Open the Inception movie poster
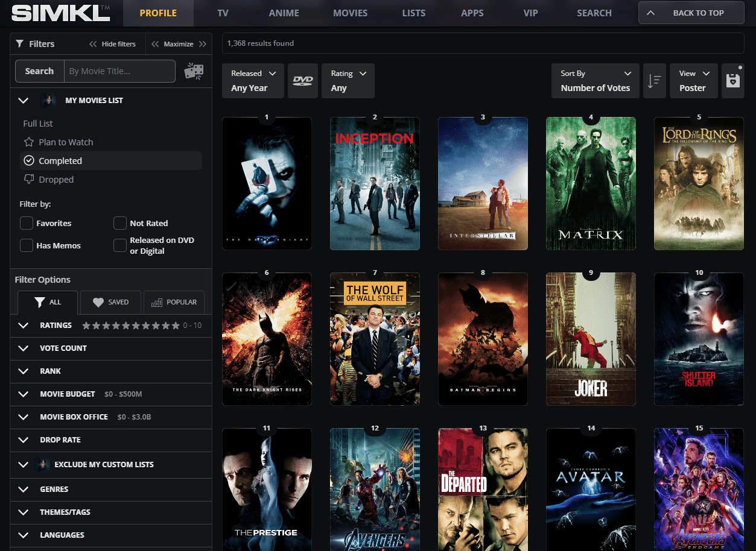 (375, 183)
